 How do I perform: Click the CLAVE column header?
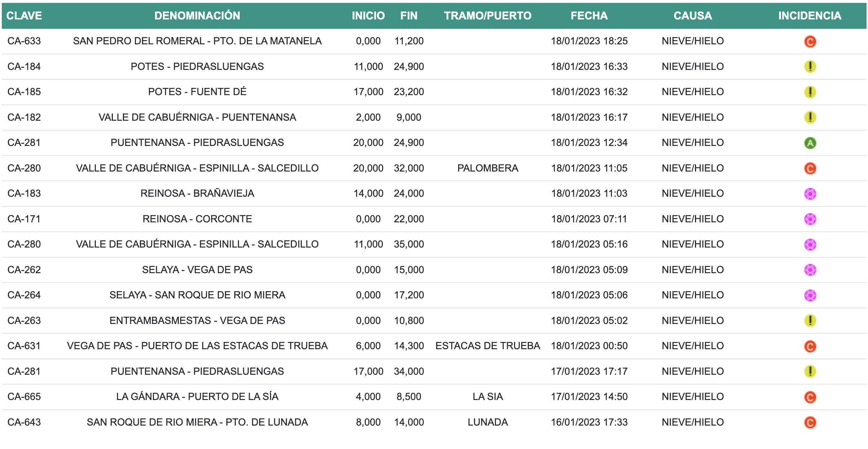[x=24, y=15]
